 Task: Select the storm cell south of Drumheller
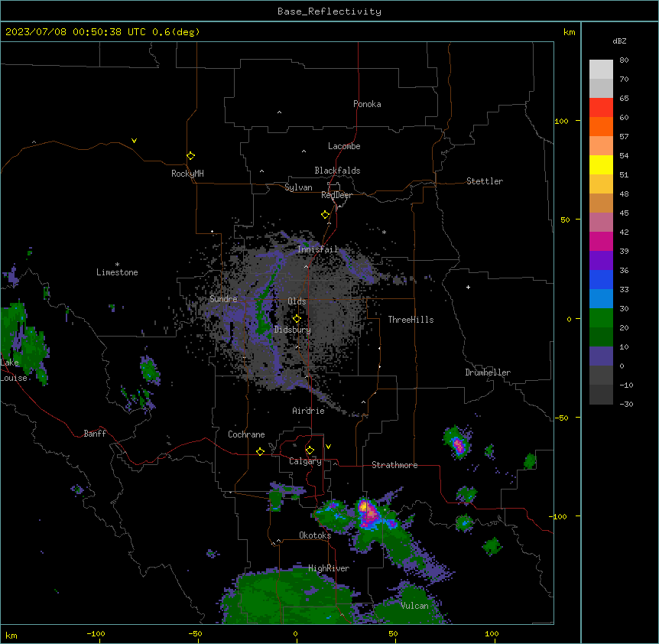tap(457, 444)
